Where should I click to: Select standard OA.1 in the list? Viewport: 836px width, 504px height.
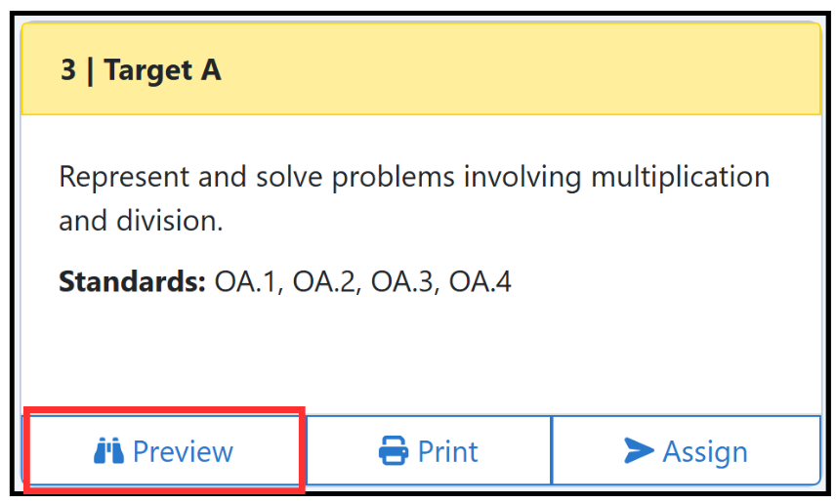point(247,281)
